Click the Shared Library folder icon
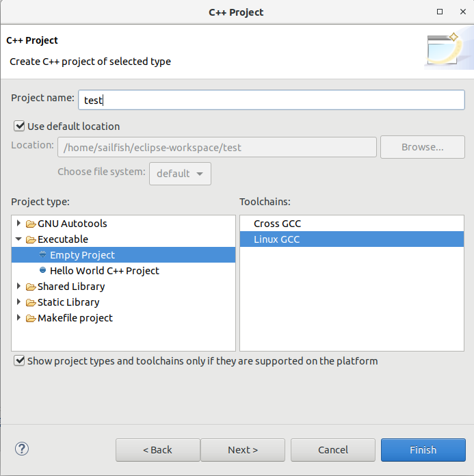The height and width of the screenshot is (476, 474). 31,287
